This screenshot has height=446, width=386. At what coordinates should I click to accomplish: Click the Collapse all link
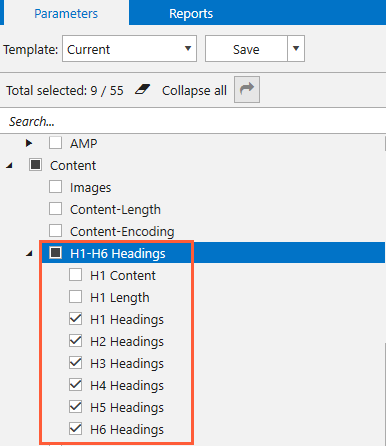[194, 90]
